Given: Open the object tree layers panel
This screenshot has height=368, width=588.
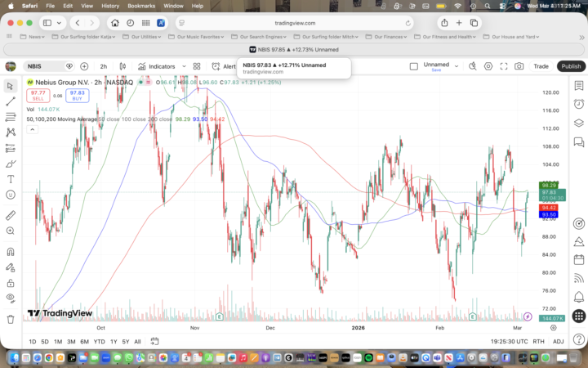Looking at the screenshot, I should (x=579, y=123).
